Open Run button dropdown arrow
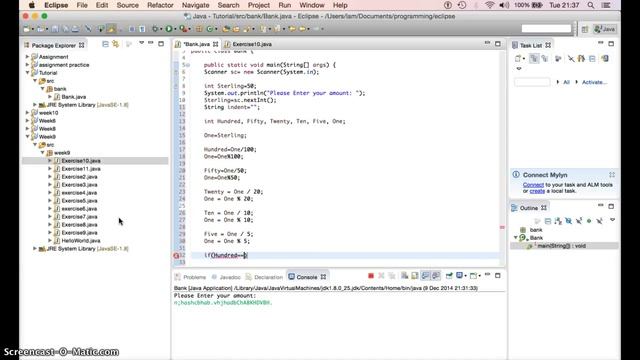Viewport: 640px width, 360px height. [x=175, y=29]
